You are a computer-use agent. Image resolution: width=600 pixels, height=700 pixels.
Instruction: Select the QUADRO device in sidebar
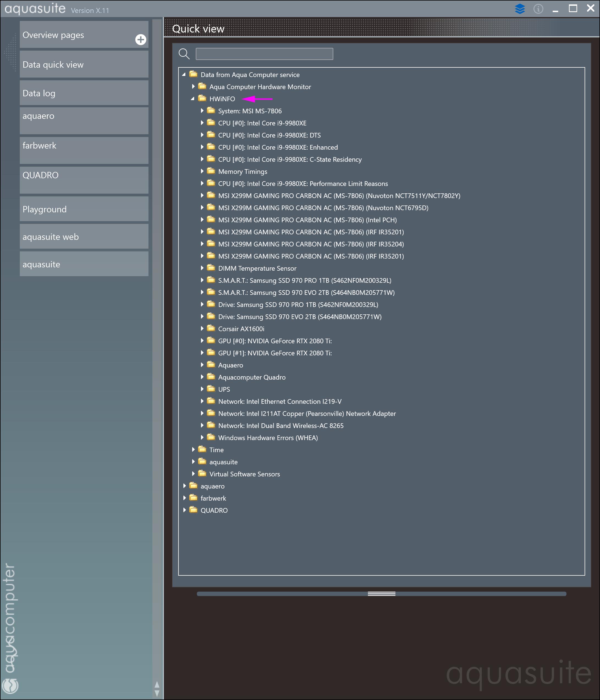click(x=84, y=180)
